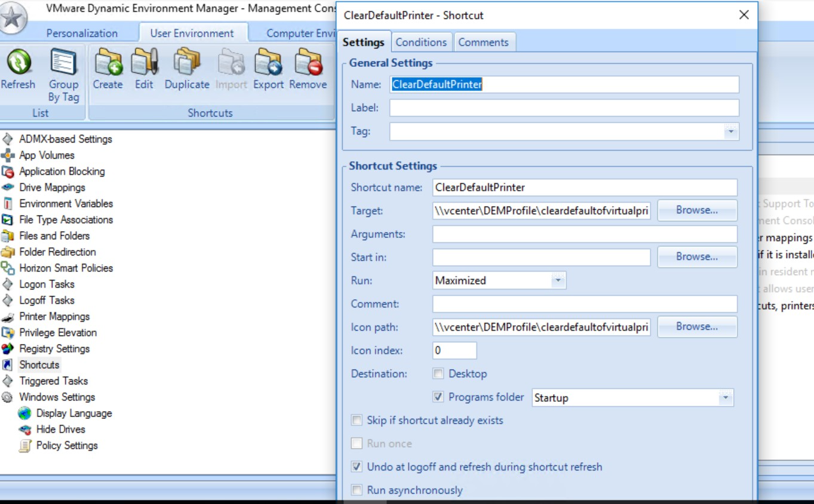Switch to the Conditions tab
This screenshot has height=504, width=814.
point(421,42)
